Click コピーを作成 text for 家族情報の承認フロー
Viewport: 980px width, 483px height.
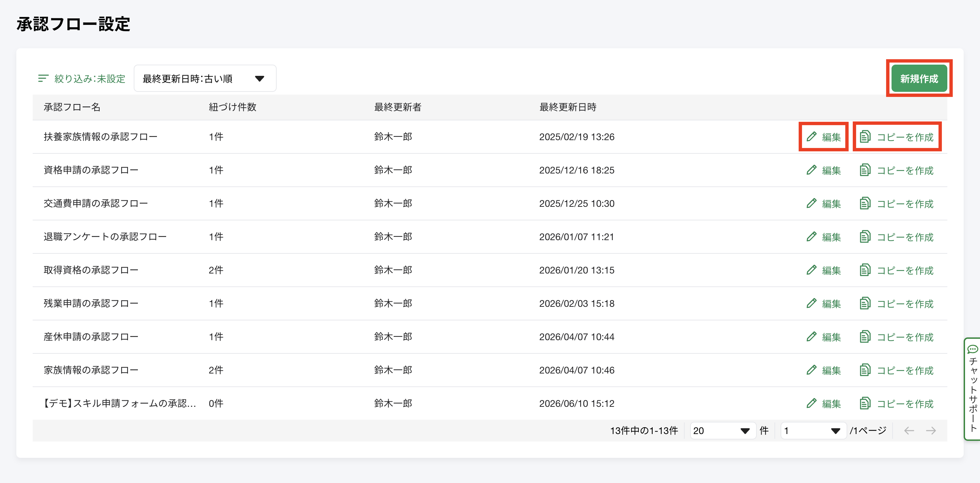905,370
